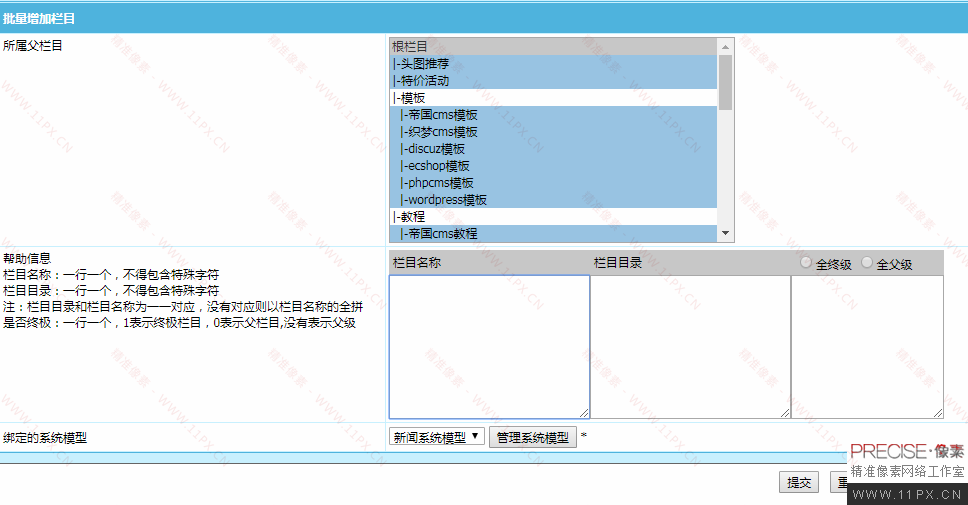The height and width of the screenshot is (505, 968).
Task: Click the 帮助信息 heading text
Action: point(27,258)
